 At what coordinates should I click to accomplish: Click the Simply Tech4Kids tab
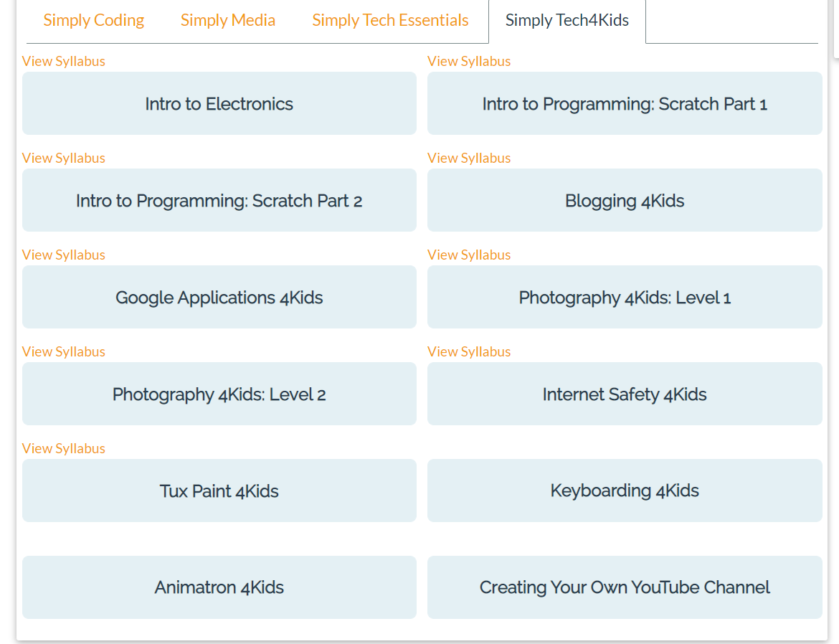click(x=567, y=20)
